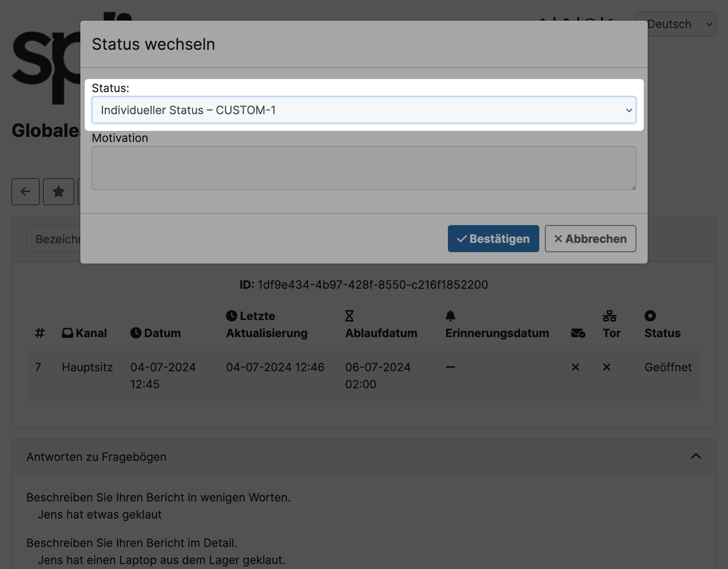
Task: Click the hourglass Ablaufdatum icon
Action: click(x=349, y=316)
